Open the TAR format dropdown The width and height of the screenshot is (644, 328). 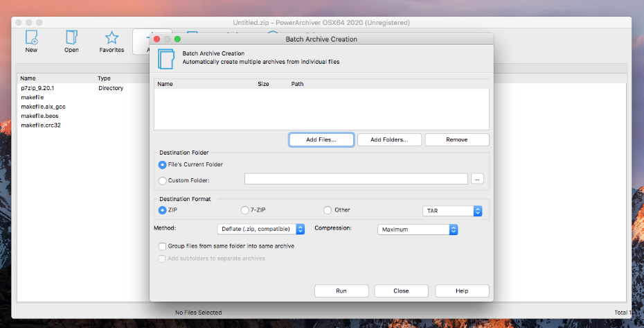point(452,211)
